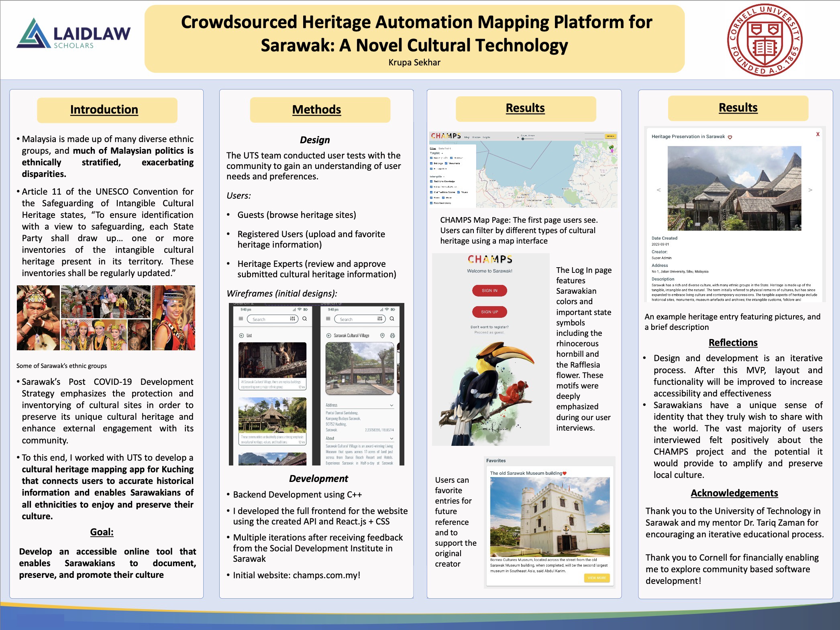The image size is (840, 630).
Task: Uncheck the Monuments filter checkbox
Action: tap(446, 163)
